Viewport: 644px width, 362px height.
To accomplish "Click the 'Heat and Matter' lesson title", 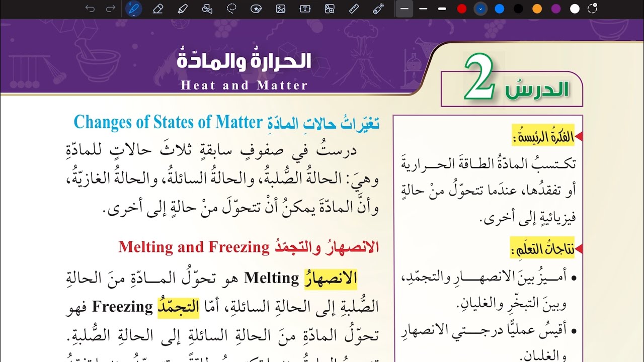I will coord(244,85).
